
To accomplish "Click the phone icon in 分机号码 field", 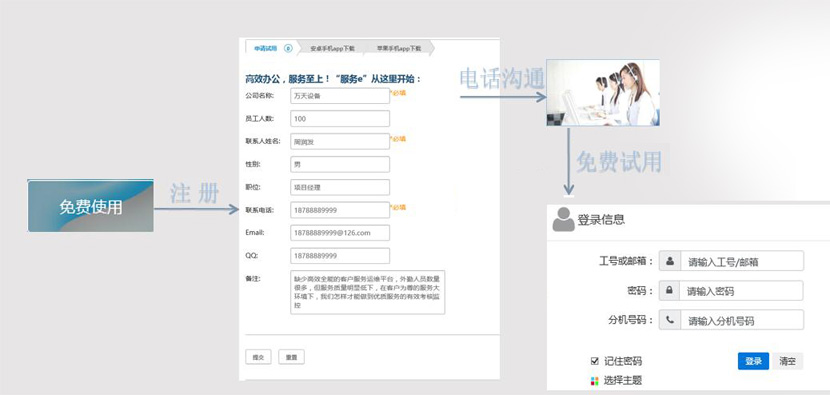I will [670, 320].
